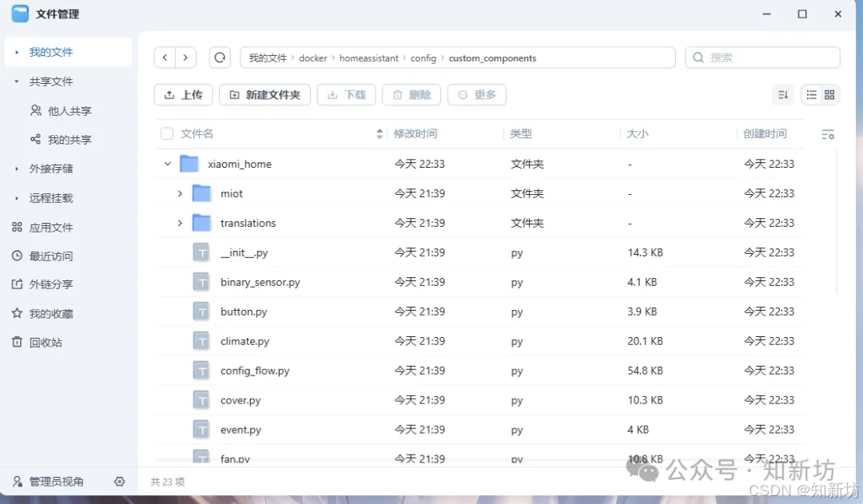Click the 类型 column header
863x504 pixels.
pos(521,133)
